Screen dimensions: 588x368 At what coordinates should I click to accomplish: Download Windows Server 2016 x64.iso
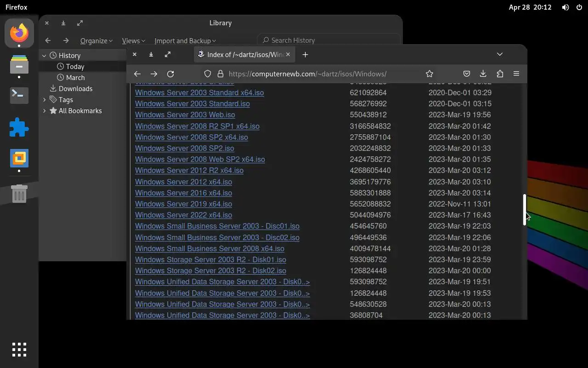(x=184, y=193)
